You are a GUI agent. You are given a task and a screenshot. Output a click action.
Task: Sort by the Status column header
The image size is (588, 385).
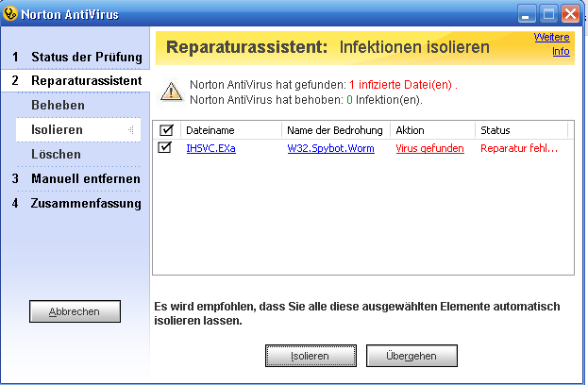click(522, 130)
